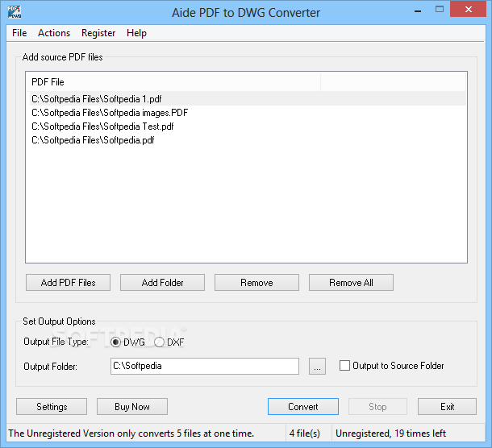The image size is (492, 448).
Task: Click the Stop button
Action: pyautogui.click(x=377, y=407)
